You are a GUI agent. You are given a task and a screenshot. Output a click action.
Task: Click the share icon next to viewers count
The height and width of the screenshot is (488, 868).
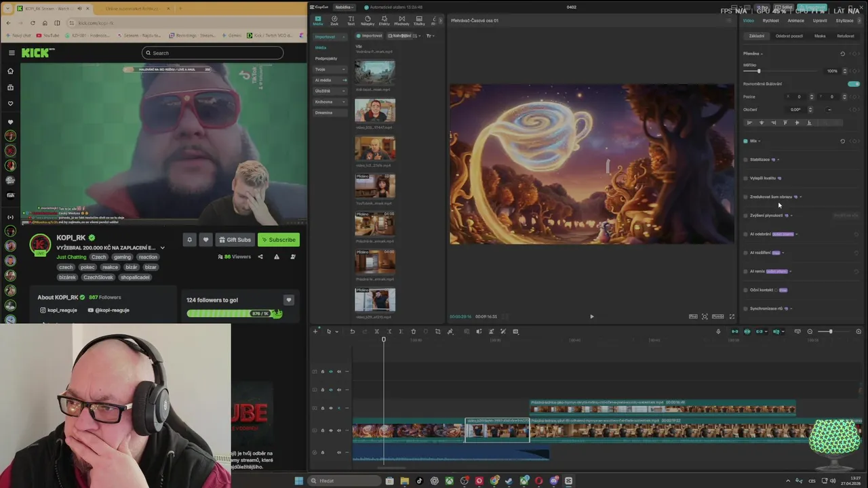point(260,257)
